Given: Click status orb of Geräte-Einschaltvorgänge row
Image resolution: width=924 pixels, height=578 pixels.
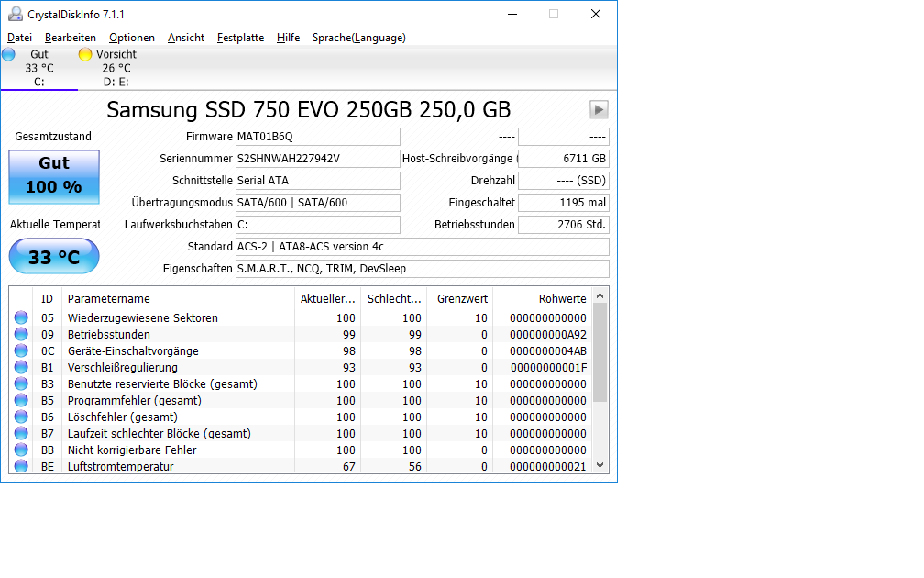Looking at the screenshot, I should [21, 350].
